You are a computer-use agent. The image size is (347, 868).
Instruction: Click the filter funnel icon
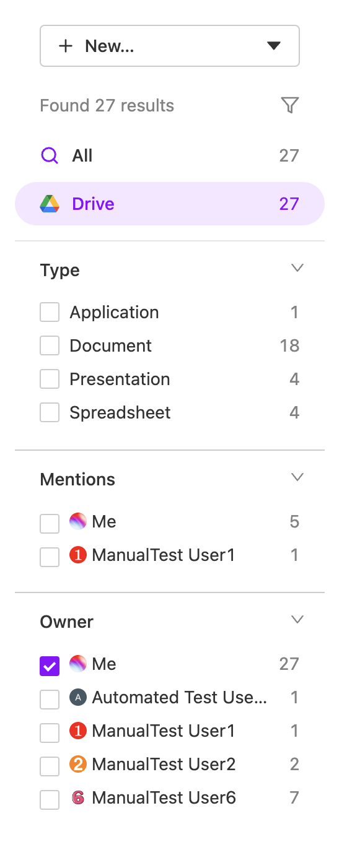tap(290, 105)
